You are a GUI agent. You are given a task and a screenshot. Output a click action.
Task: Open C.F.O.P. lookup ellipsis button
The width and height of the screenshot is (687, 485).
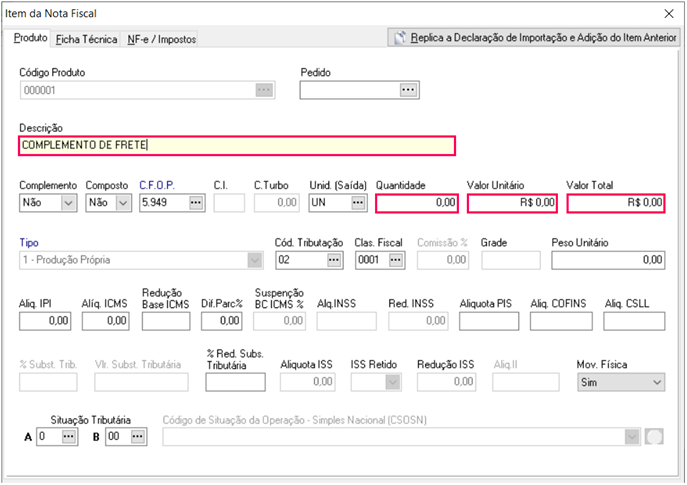[x=196, y=203]
